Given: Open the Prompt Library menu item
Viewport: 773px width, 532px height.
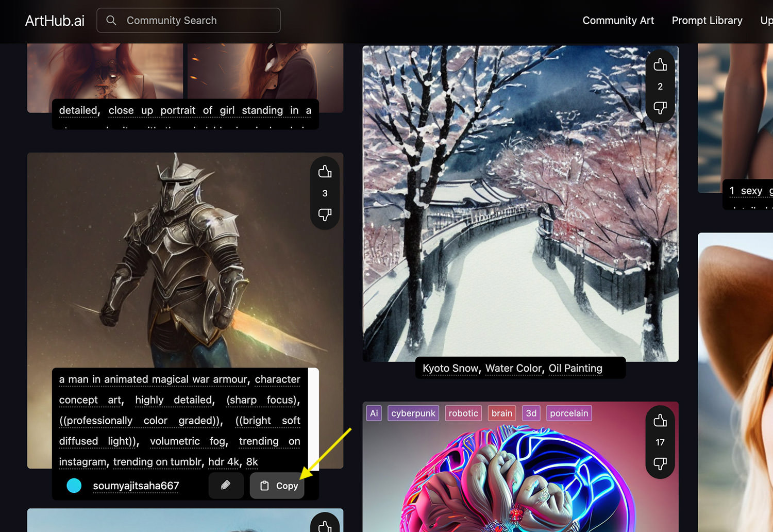Looking at the screenshot, I should (x=707, y=21).
